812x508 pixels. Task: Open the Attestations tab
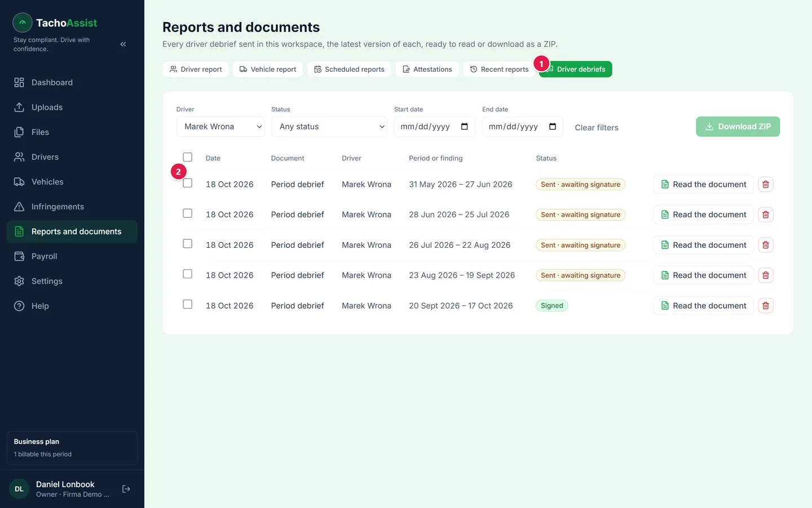click(427, 69)
